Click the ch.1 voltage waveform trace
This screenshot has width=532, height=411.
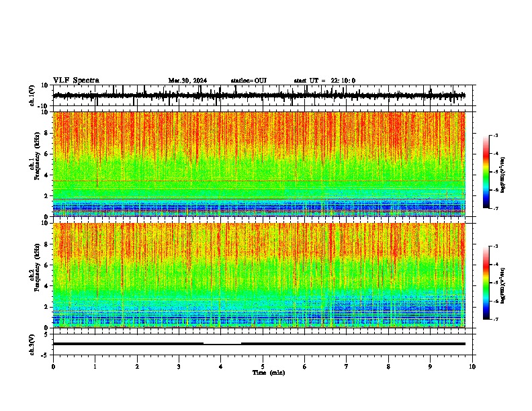[259, 95]
